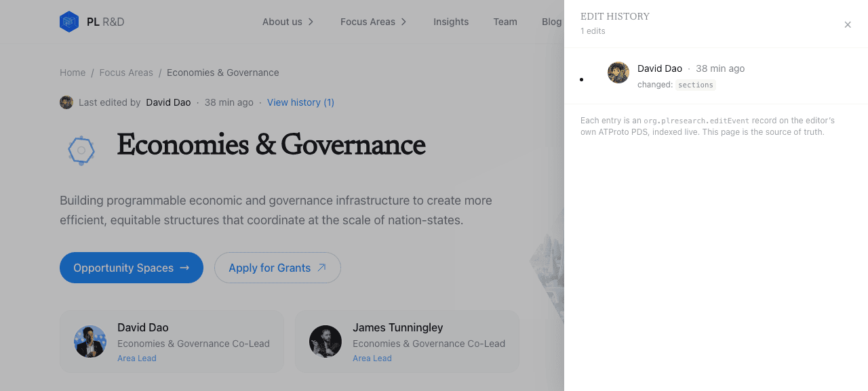The height and width of the screenshot is (391, 868).
Task: Go to Home in the breadcrumb
Action: click(x=73, y=73)
